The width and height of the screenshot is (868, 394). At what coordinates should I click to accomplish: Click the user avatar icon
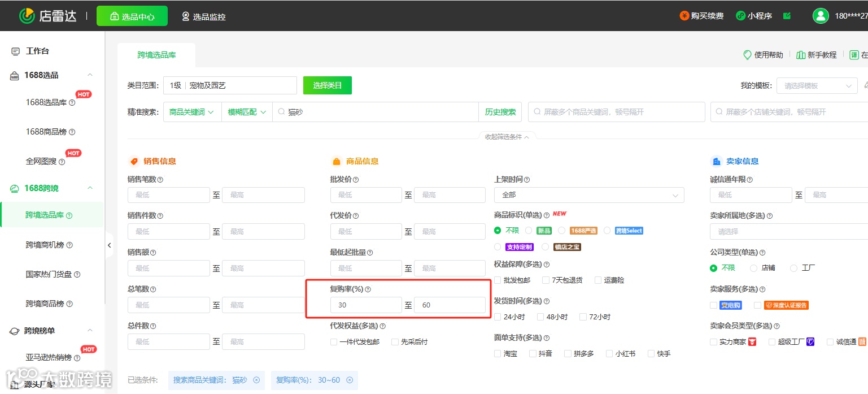(821, 16)
